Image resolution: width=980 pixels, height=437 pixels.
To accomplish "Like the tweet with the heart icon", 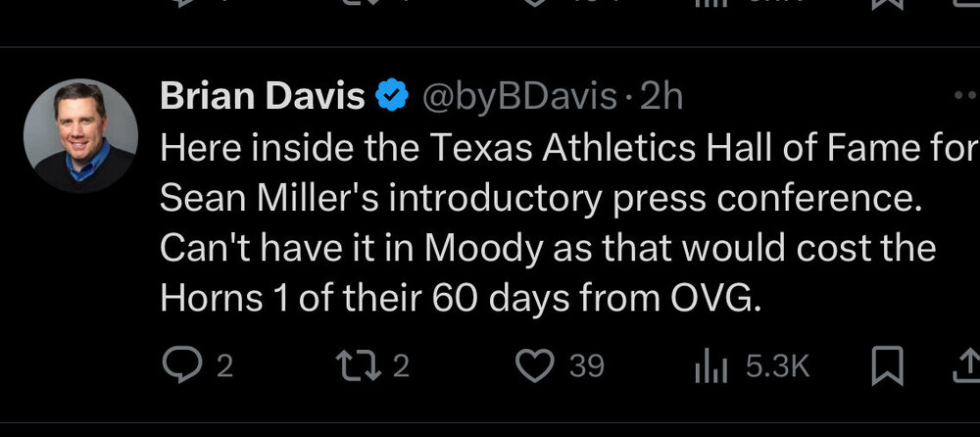I will (534, 365).
